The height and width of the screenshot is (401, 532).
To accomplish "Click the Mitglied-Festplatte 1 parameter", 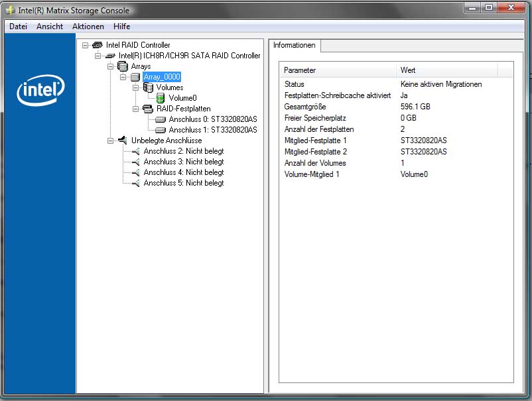I will click(x=315, y=141).
